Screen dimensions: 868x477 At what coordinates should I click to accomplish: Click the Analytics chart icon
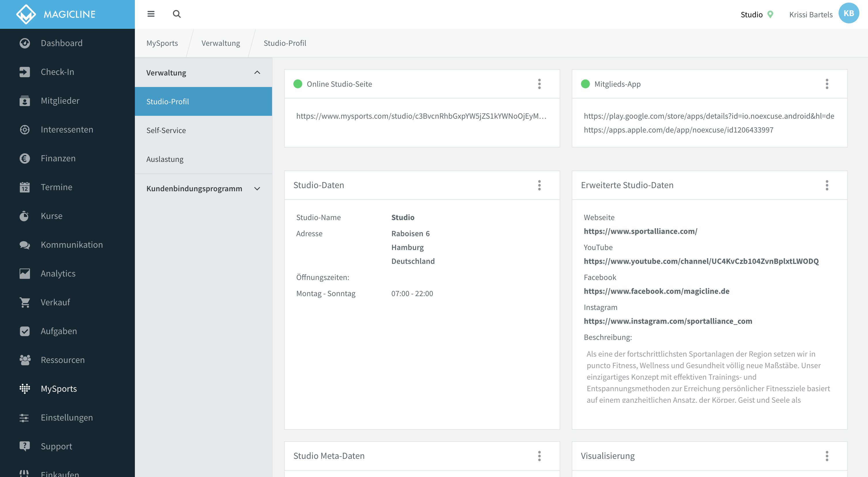pyautogui.click(x=24, y=274)
